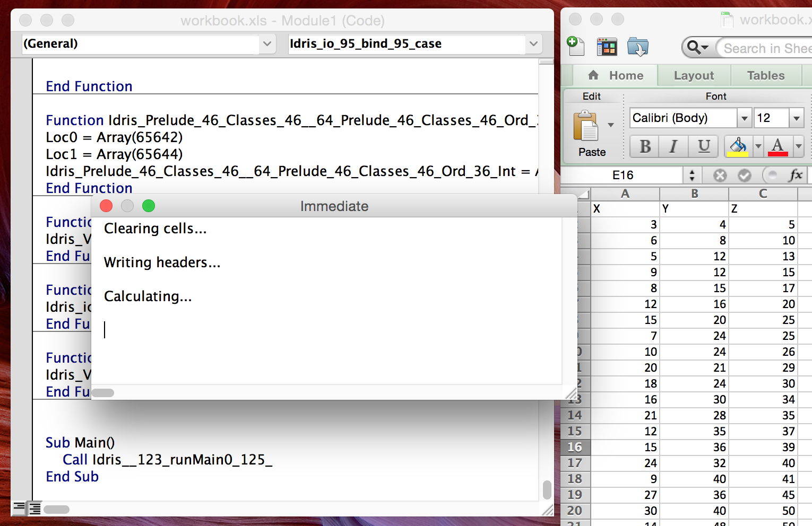Toggle Underline formatting

tap(704, 146)
